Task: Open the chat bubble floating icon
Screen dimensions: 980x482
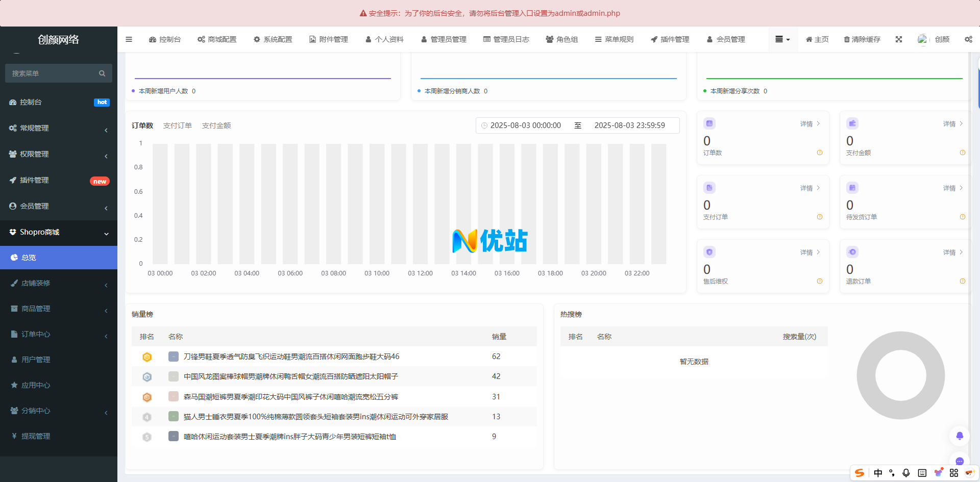Action: point(960,461)
